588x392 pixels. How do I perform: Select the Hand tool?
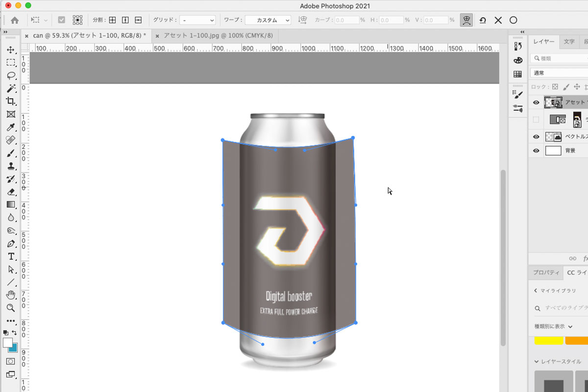[x=10, y=295]
